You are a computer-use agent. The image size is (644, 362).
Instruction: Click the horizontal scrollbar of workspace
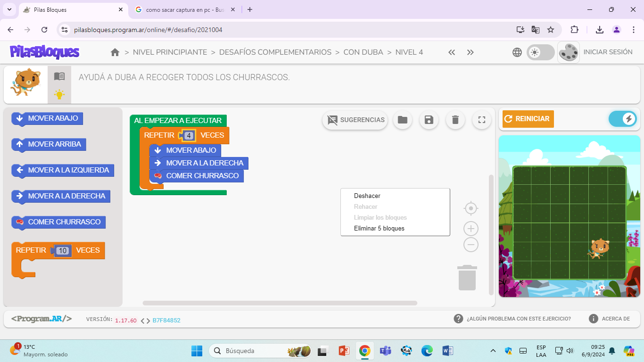pyautogui.click(x=280, y=303)
